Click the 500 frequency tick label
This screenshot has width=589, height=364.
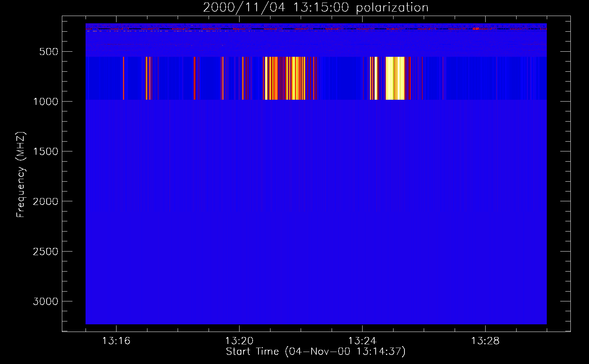click(x=49, y=52)
